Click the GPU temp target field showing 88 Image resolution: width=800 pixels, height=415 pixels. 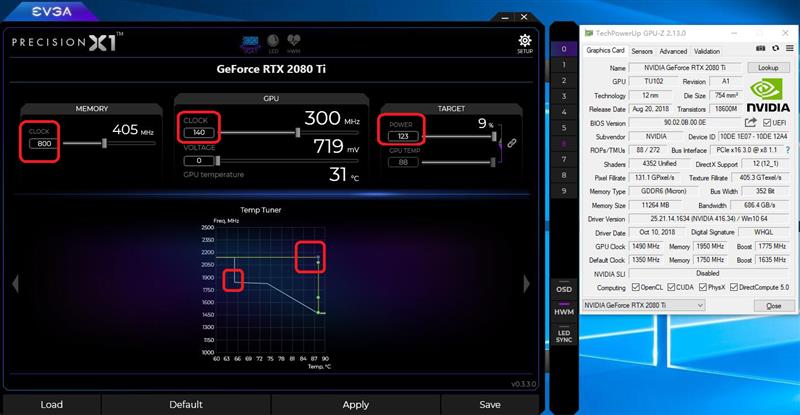[x=403, y=162]
